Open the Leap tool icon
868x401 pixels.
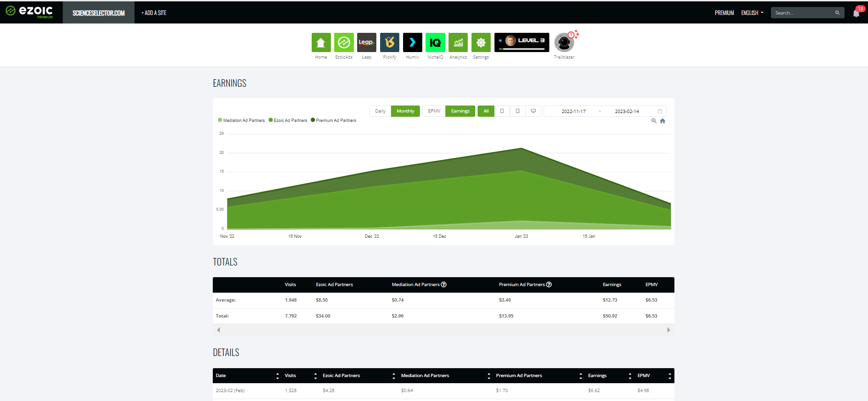pos(367,42)
